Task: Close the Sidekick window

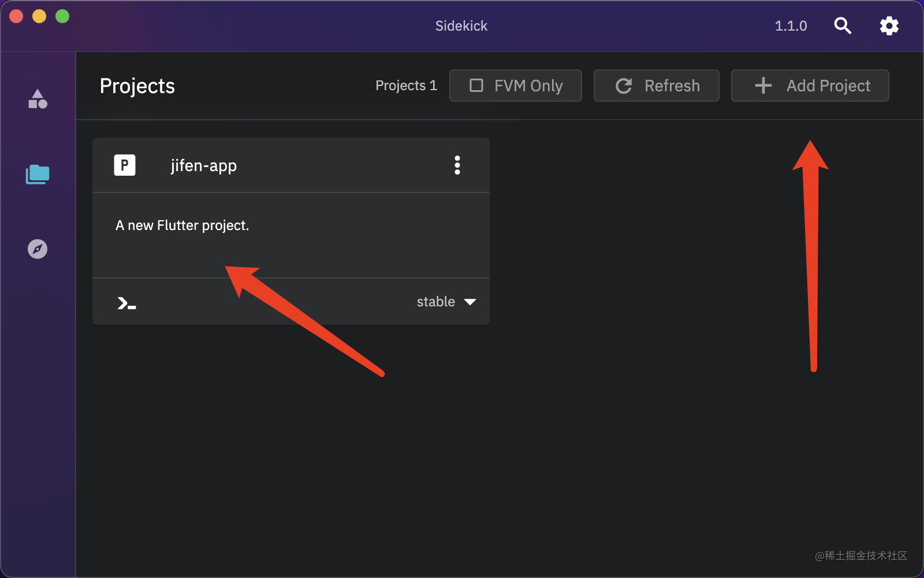Action: (x=16, y=16)
